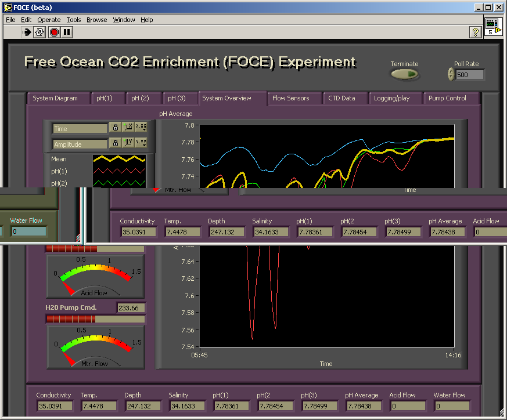
Task: Click the LabVIEW icon in the title bar
Action: [x=8, y=8]
